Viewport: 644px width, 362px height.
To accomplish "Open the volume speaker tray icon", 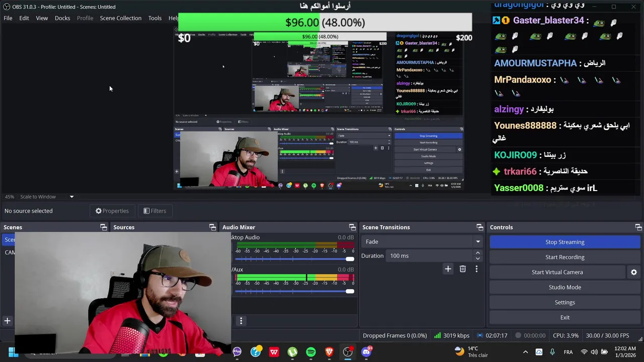I will pos(594,352).
